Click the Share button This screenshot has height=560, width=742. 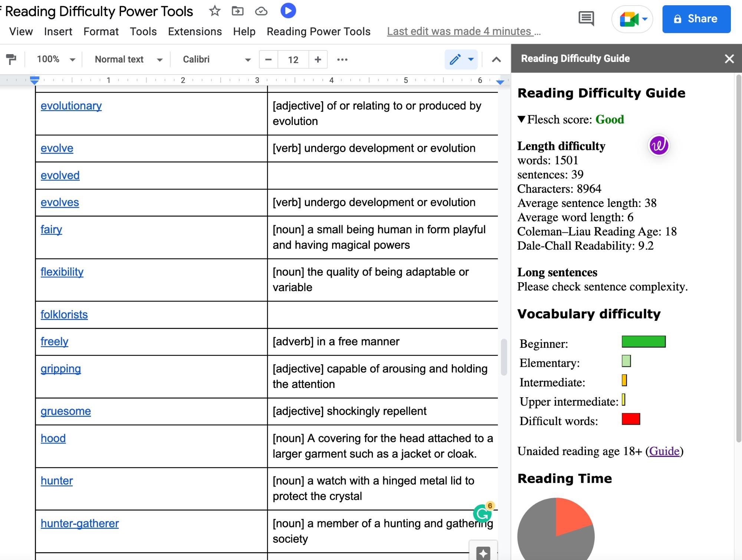coord(696,19)
